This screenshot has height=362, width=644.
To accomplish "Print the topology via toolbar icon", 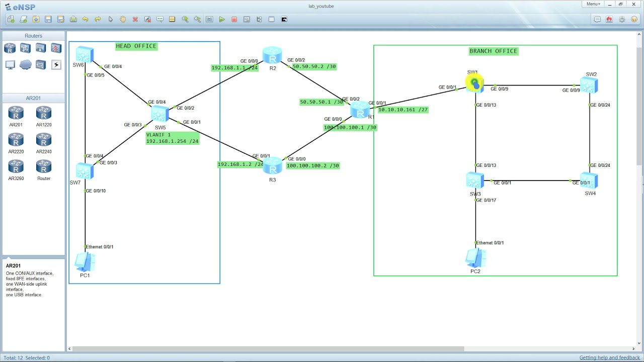I will click(73, 19).
